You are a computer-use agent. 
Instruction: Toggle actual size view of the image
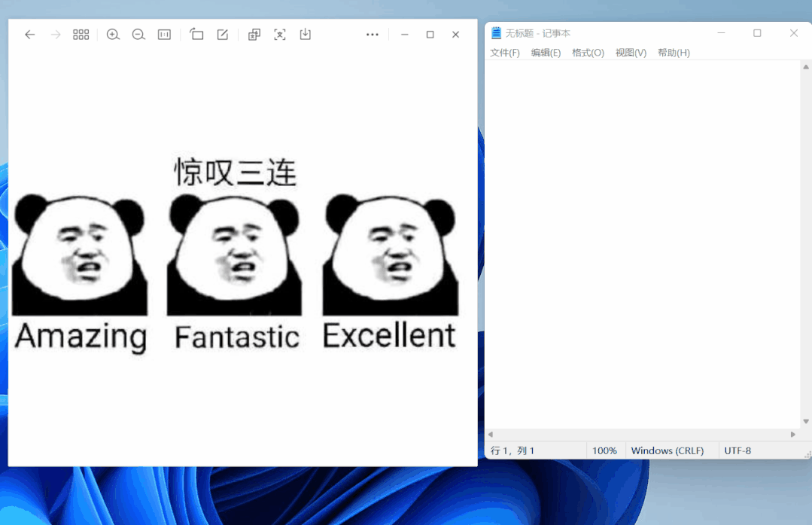(x=164, y=34)
